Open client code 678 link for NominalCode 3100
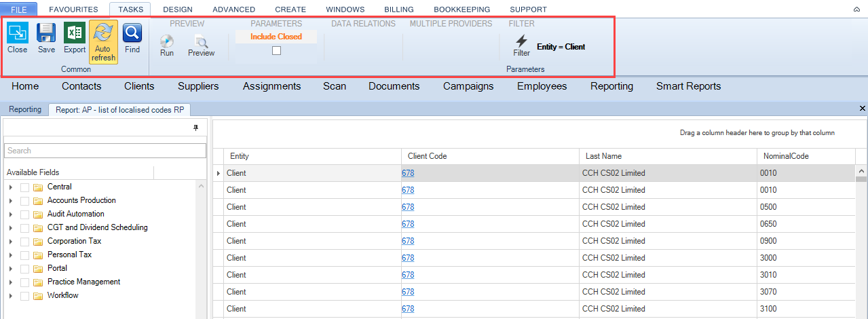The image size is (868, 319). (x=408, y=309)
